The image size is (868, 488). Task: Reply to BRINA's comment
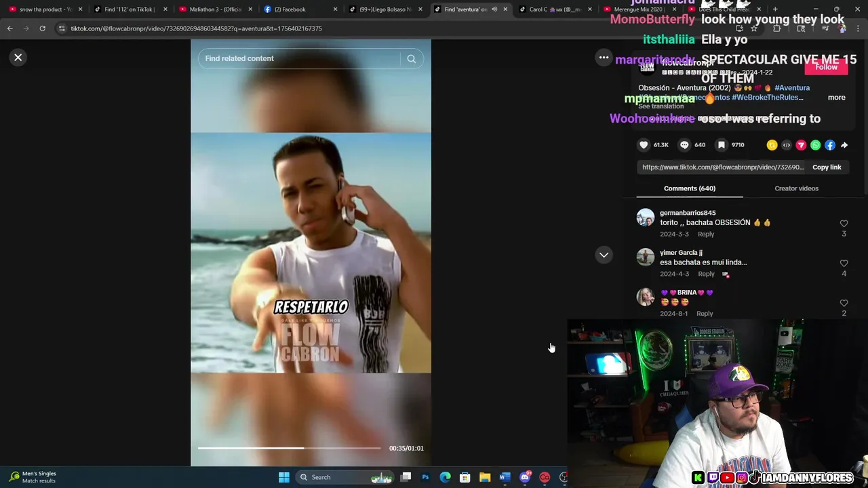pos(705,314)
